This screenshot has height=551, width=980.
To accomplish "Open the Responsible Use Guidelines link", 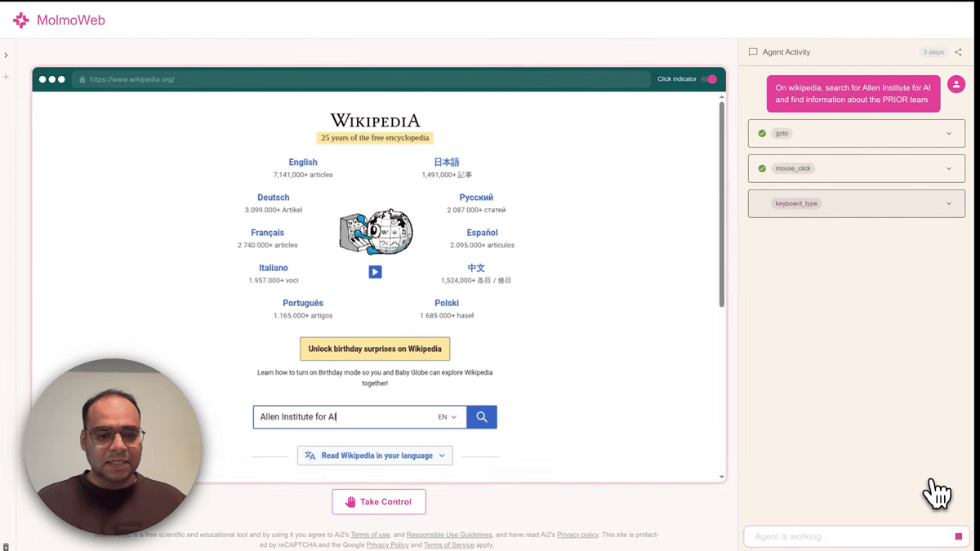I will point(449,535).
